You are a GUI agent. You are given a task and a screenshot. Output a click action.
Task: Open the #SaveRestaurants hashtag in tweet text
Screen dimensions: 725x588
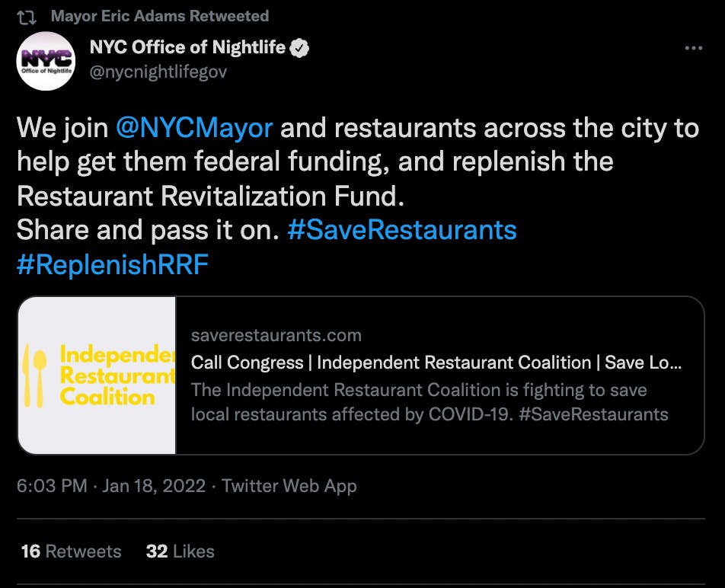[x=402, y=230]
